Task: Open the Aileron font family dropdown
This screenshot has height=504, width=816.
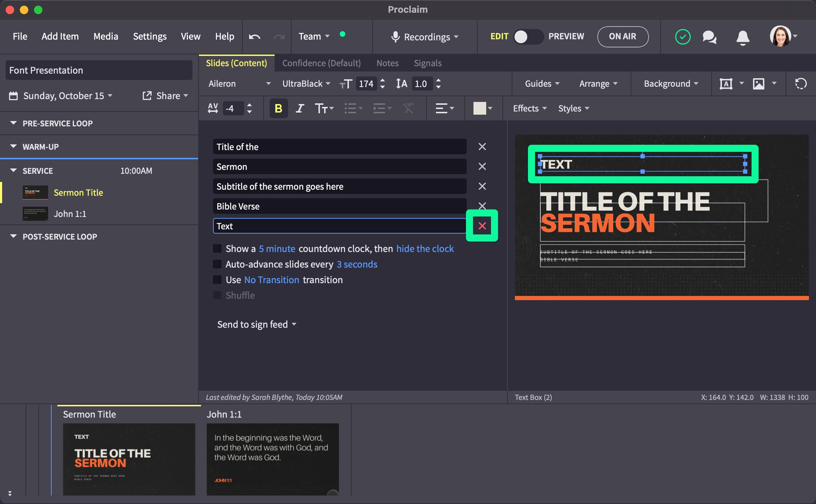Action: (240, 84)
